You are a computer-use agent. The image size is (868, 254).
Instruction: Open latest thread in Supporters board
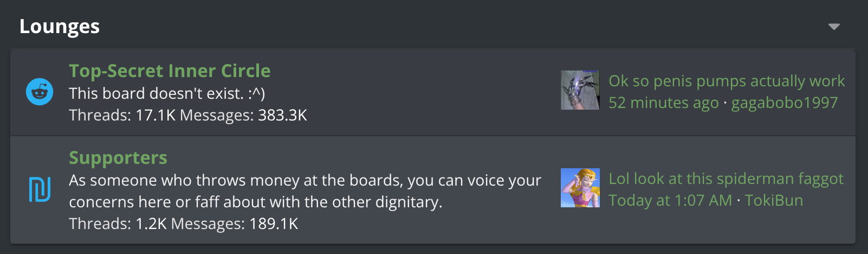[x=726, y=179]
